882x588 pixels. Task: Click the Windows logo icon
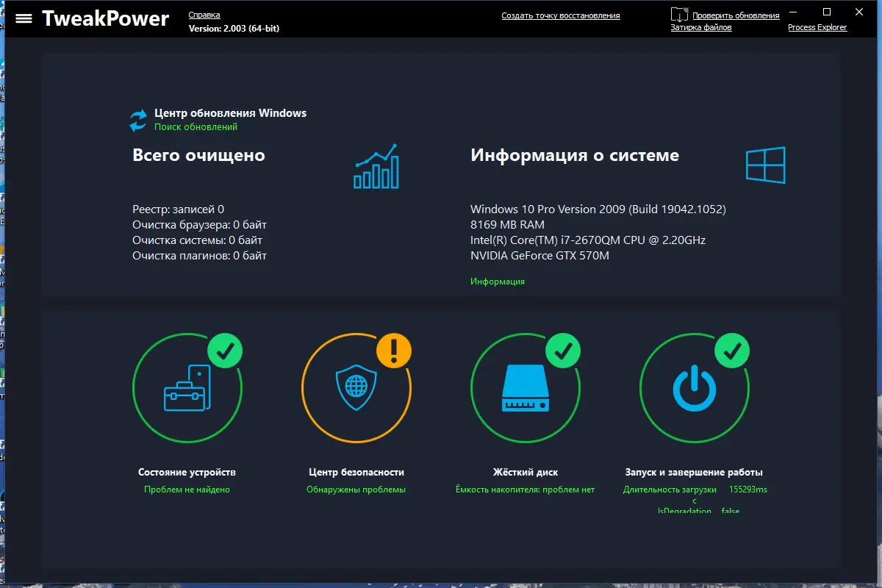tap(765, 165)
